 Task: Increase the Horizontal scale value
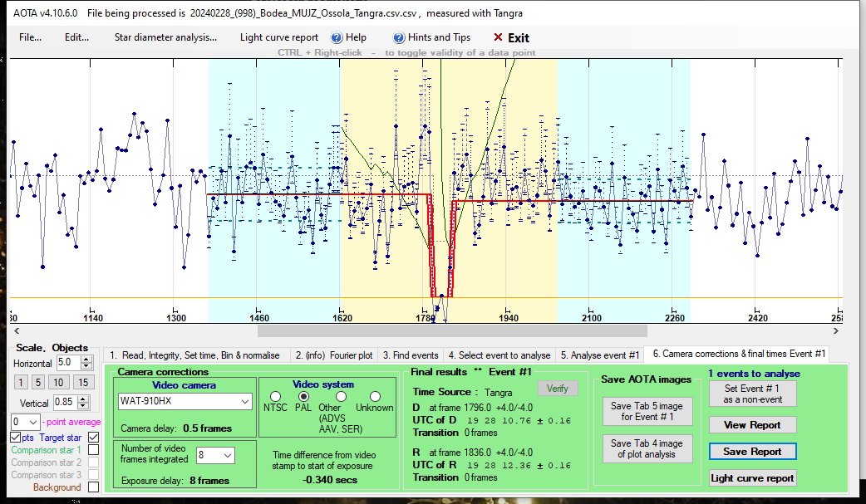pos(86,360)
